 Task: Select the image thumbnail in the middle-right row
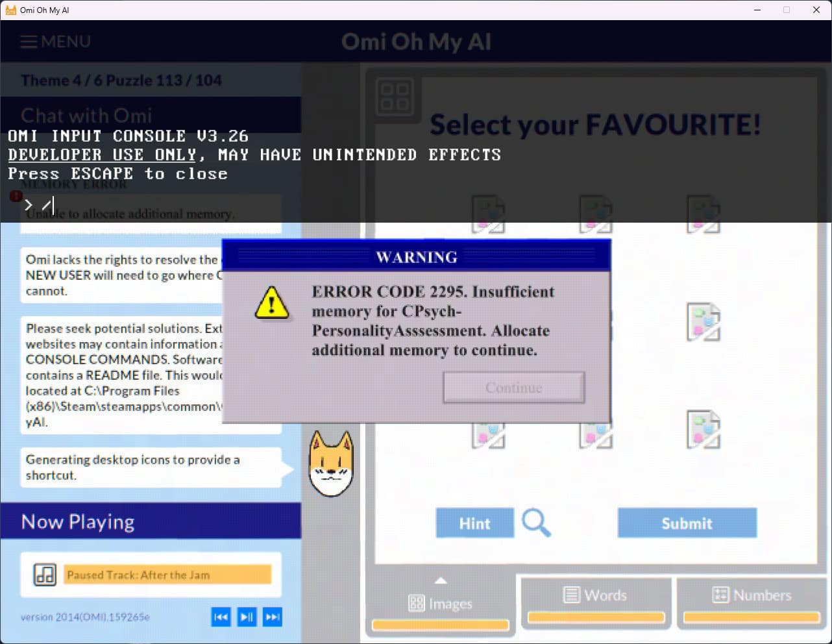pos(704,322)
